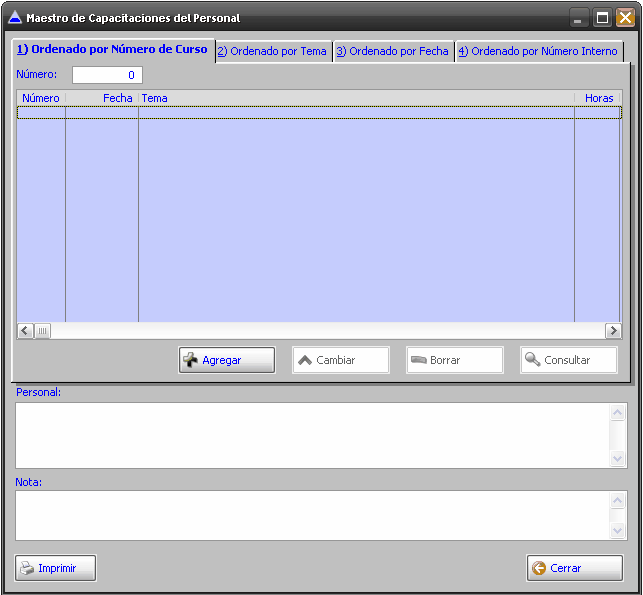The height and width of the screenshot is (595, 643).
Task: Maximize the Maestro de Capacitaciones window
Action: click(x=602, y=18)
